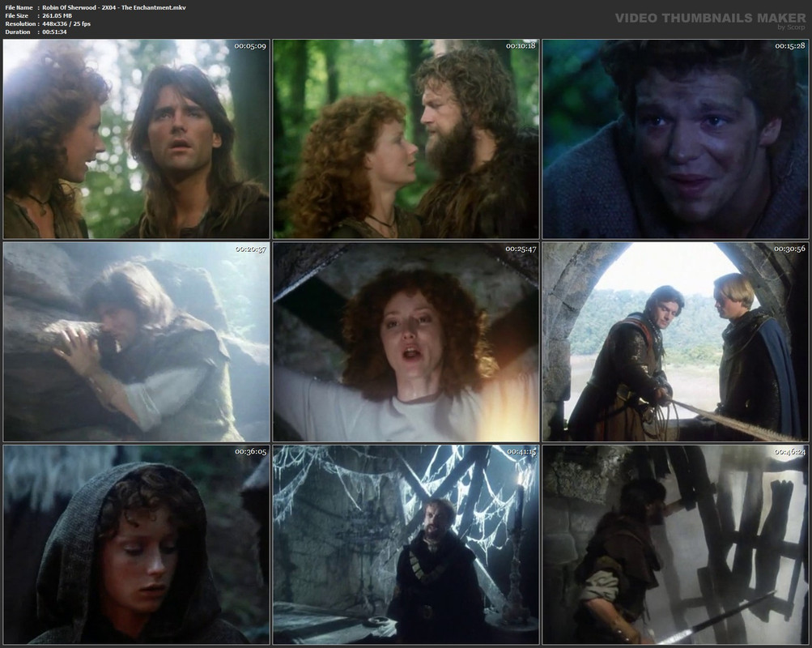This screenshot has height=648, width=812.
Task: View the thumbnail at 00:46:24
Action: (x=675, y=544)
